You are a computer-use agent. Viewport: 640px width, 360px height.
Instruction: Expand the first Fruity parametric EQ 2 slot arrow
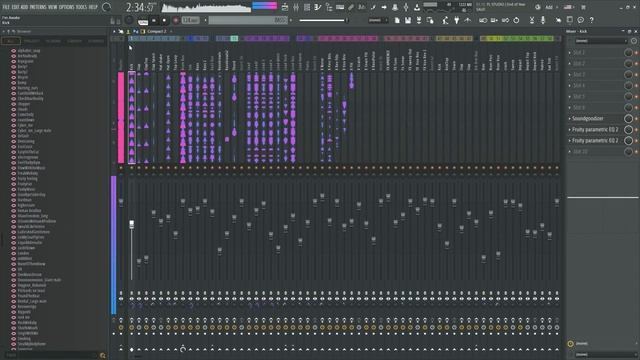tap(570, 130)
